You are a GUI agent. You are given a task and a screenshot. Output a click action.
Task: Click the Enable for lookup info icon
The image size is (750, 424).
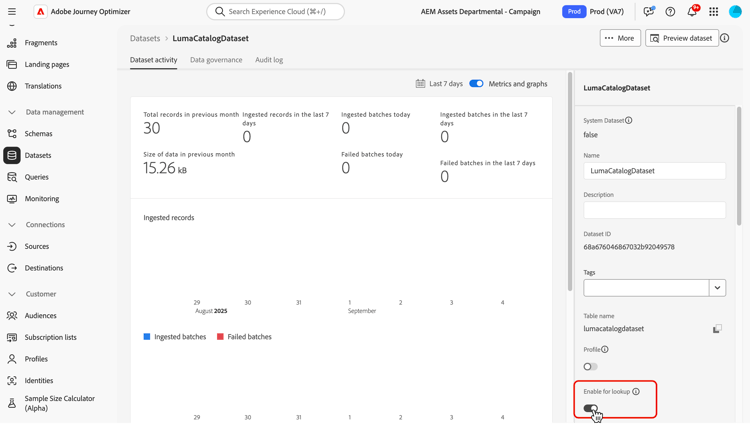pos(636,391)
